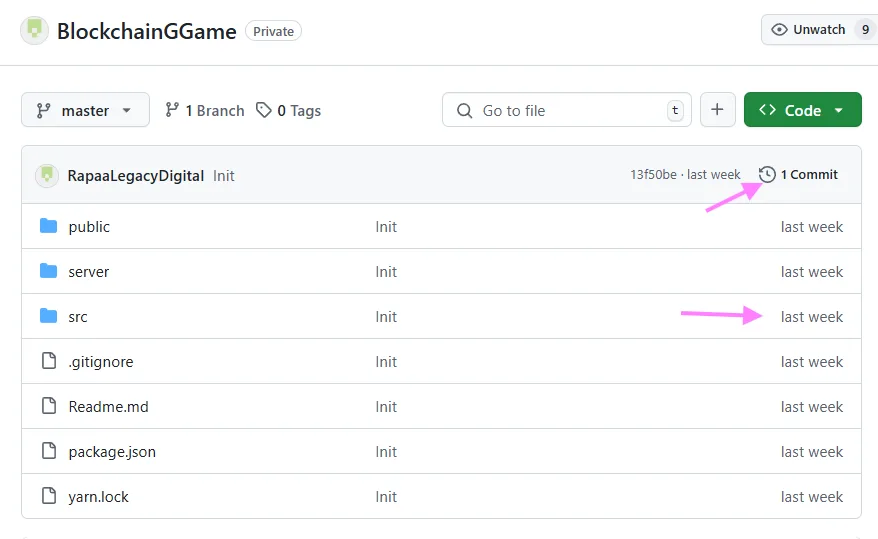This screenshot has height=539, width=878.
Task: Open the latest commit message Init in header
Action: (x=223, y=176)
